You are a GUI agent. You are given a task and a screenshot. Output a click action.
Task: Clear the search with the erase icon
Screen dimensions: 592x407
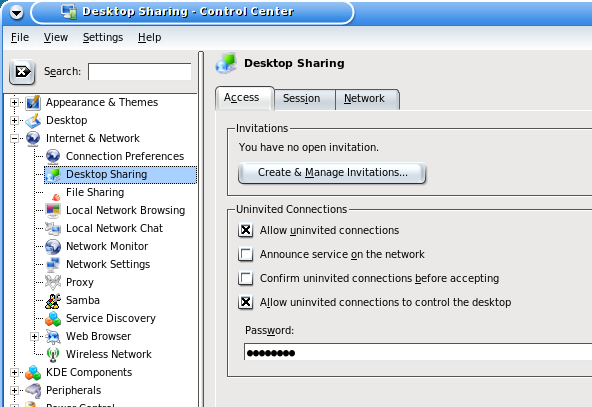pos(22,72)
